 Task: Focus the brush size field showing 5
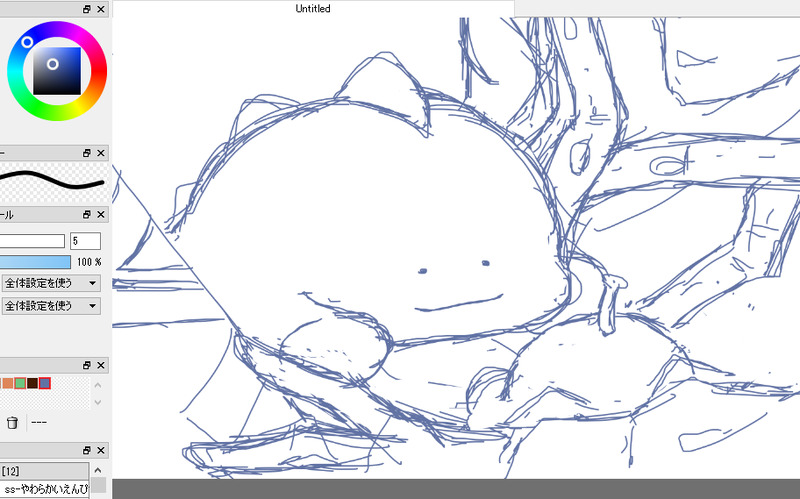85,241
